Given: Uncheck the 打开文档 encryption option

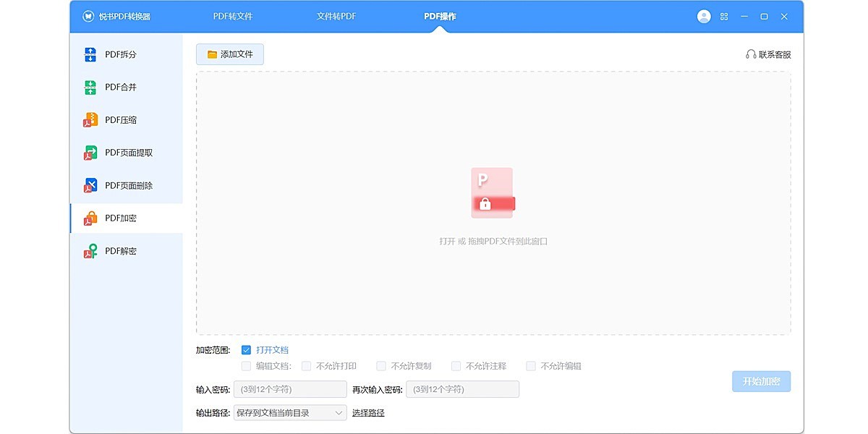Looking at the screenshot, I should 246,349.
